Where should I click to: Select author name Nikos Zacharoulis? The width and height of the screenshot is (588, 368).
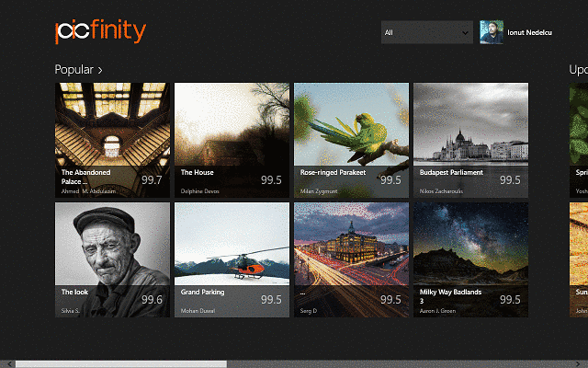tap(441, 191)
